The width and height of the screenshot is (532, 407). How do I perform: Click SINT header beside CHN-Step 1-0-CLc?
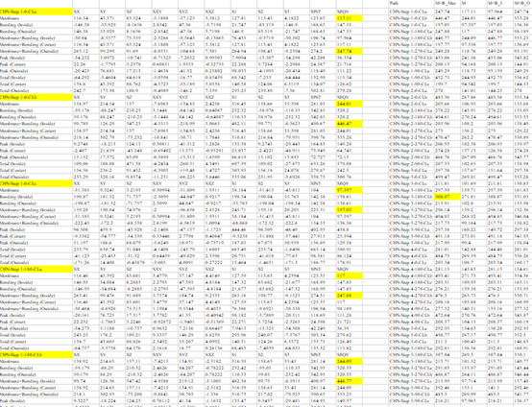(x=316, y=183)
